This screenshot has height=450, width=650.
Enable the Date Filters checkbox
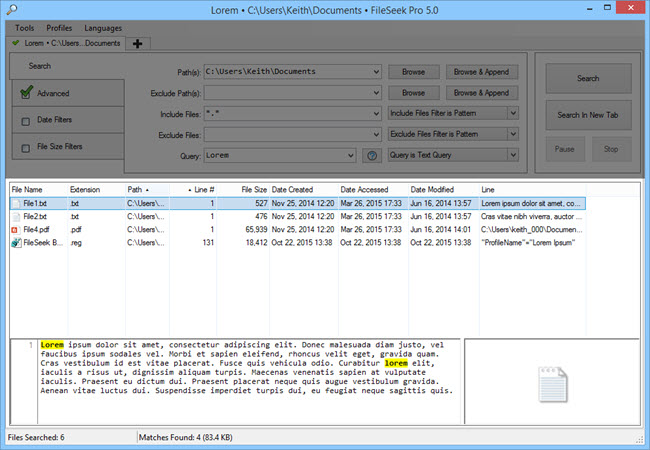(x=25, y=121)
